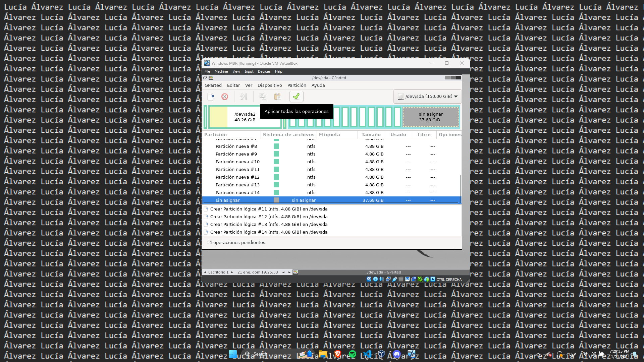
Task: Select the unassigned 37.68 GiB graphical block
Action: pos(430,117)
